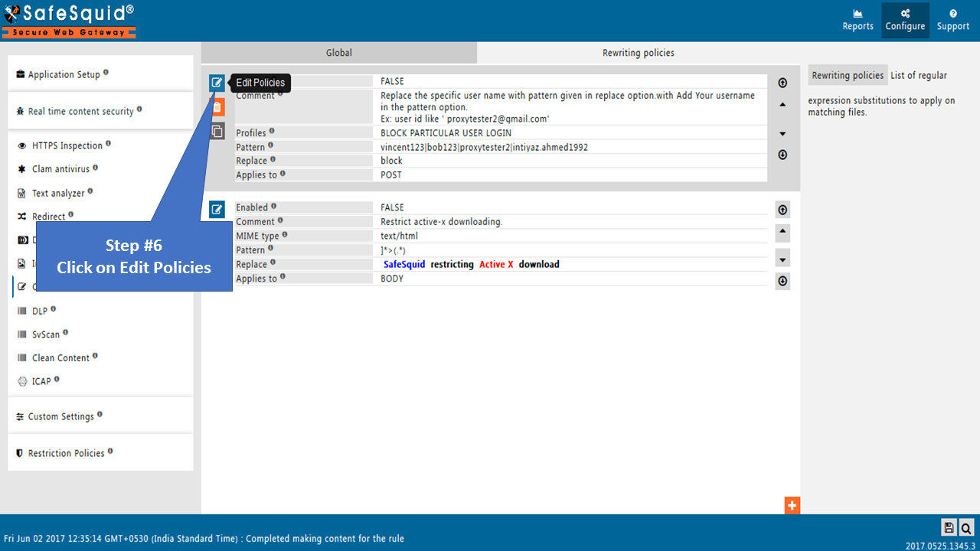
Task: Click version number 2017.0525.1345.3
Action: click(x=940, y=546)
